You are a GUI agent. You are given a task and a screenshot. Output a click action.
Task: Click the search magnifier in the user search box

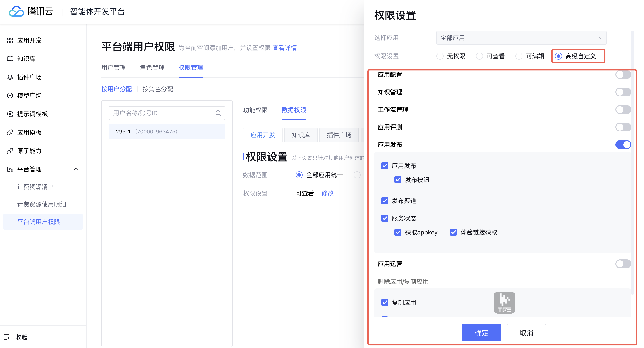tap(218, 113)
